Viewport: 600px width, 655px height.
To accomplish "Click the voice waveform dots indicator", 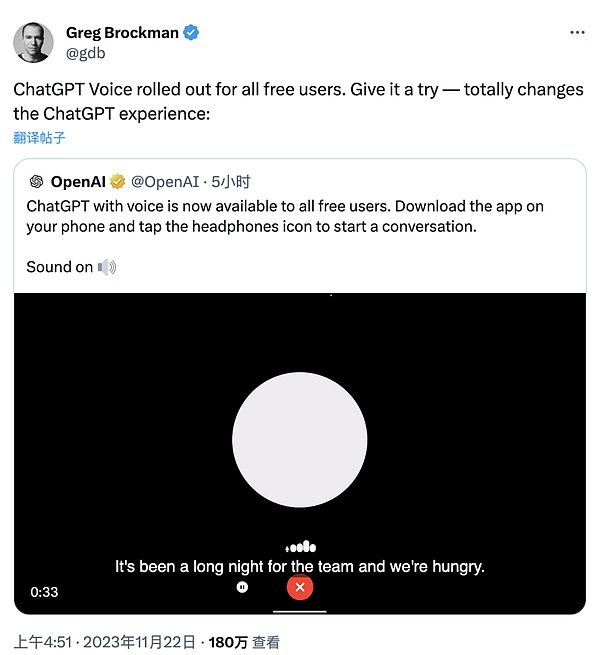I will [300, 547].
